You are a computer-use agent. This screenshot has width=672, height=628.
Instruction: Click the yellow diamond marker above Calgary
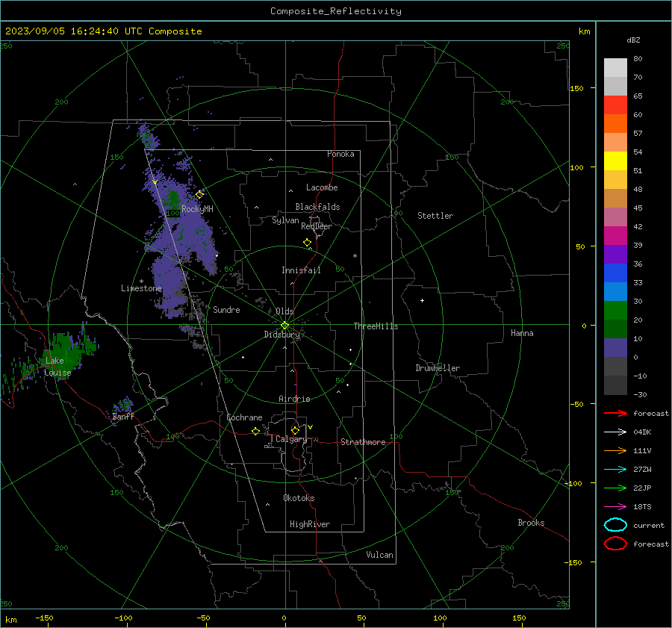coord(295,430)
